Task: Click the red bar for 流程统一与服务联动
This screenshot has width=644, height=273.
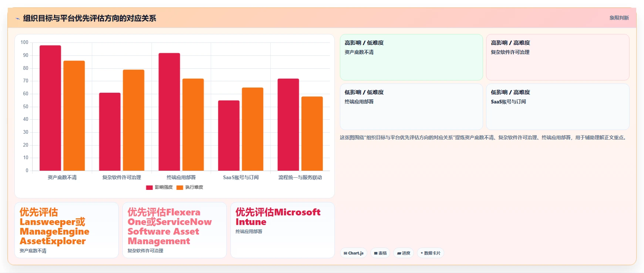Action: coord(288,124)
